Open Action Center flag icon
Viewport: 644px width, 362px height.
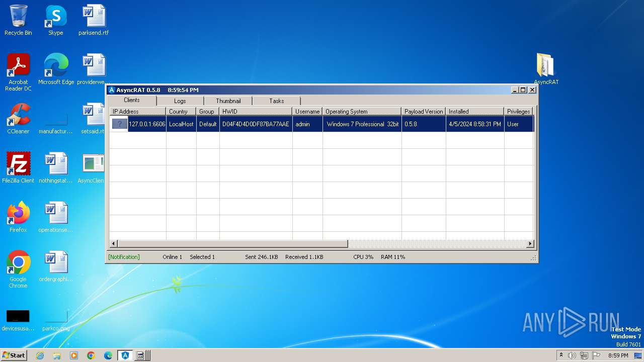(x=596, y=355)
